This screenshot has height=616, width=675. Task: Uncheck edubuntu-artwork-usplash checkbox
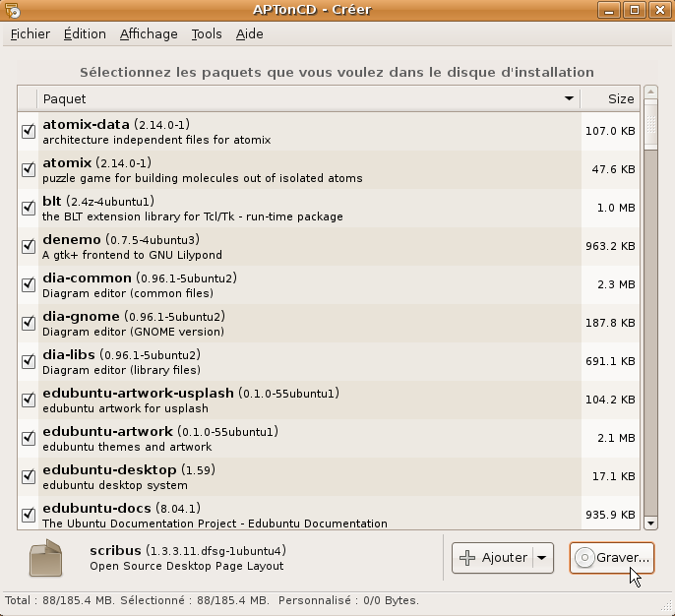[29, 400]
